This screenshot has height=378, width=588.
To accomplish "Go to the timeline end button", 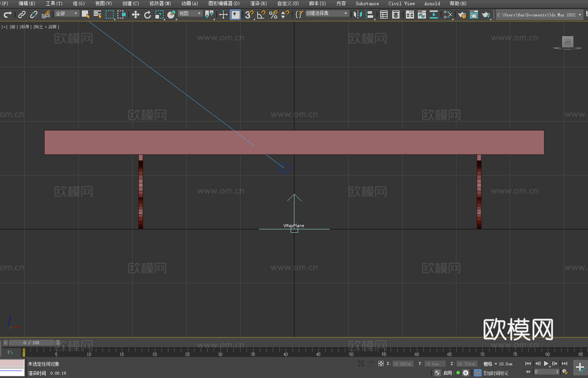I will 565,364.
